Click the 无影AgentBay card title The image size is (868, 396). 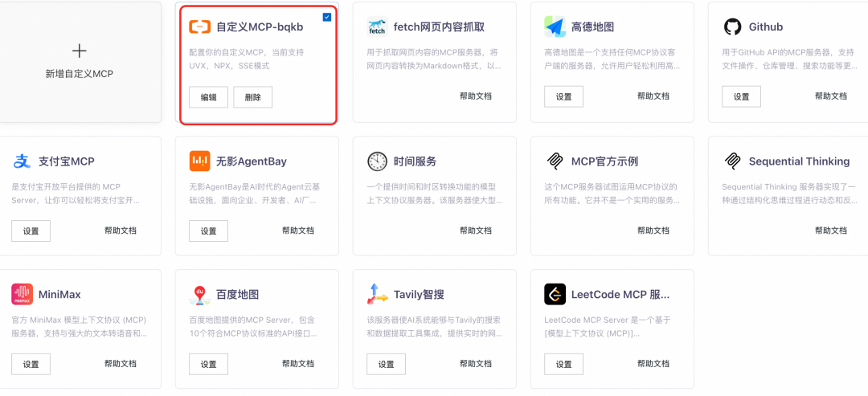pos(252,161)
